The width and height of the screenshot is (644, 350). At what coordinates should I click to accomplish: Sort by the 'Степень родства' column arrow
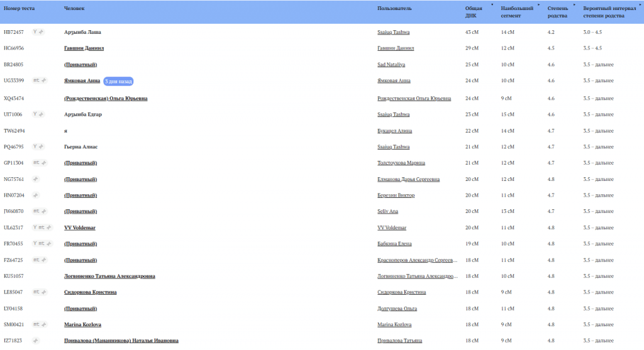click(x=574, y=4)
